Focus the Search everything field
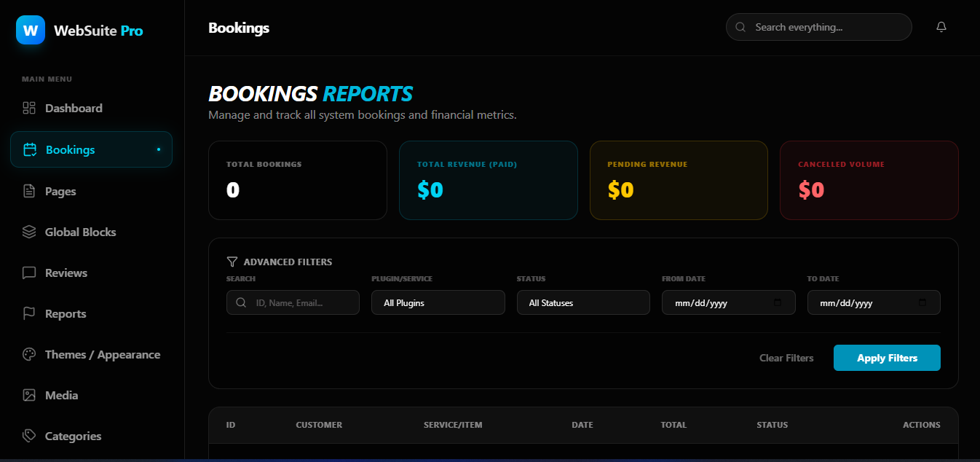The width and height of the screenshot is (980, 462). pyautogui.click(x=826, y=27)
